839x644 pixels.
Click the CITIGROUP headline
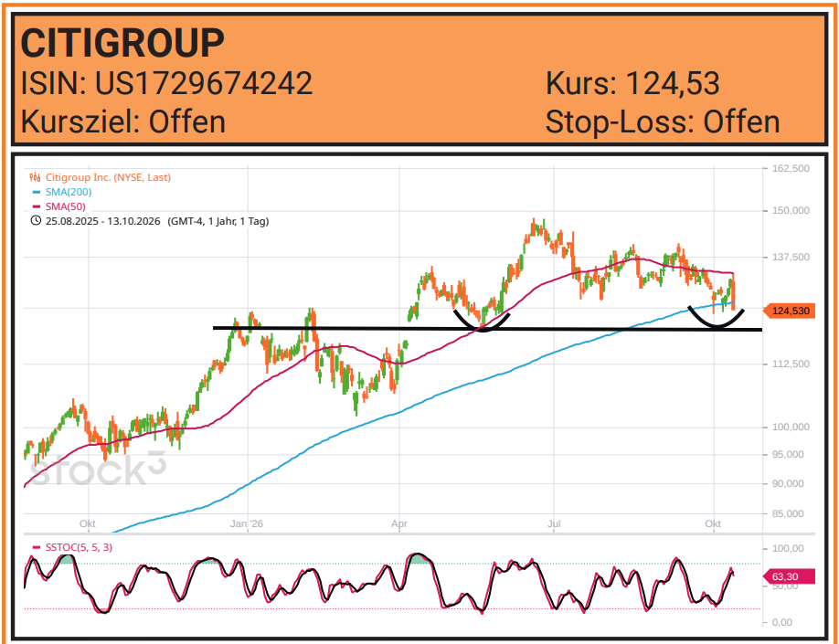[x=122, y=43]
